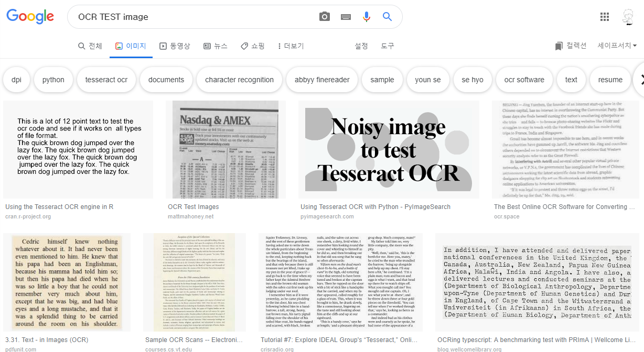Open the Noisy image Tesseract thumbnail
Image resolution: width=644 pixels, height=352 pixels.
point(389,149)
